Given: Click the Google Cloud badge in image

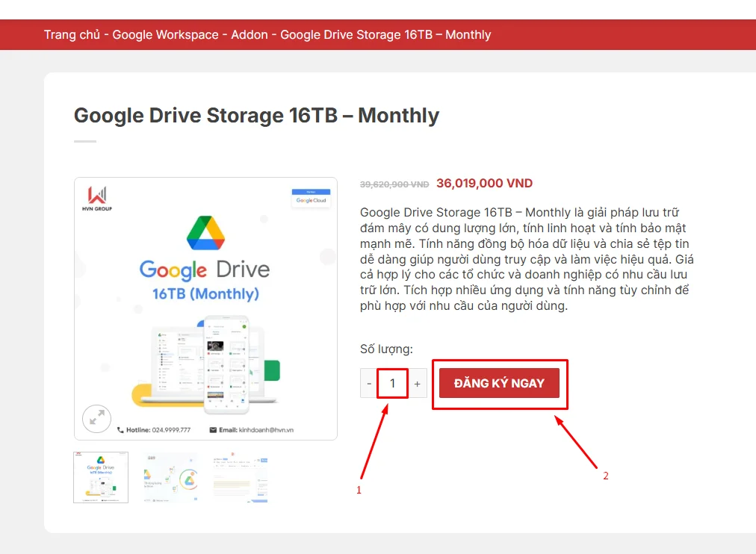Looking at the screenshot, I should tap(311, 198).
